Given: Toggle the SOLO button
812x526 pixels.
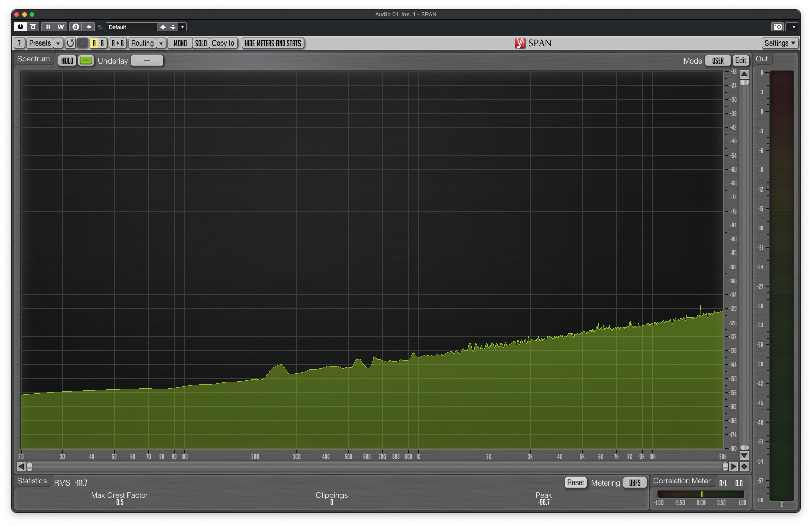Looking at the screenshot, I should 201,43.
